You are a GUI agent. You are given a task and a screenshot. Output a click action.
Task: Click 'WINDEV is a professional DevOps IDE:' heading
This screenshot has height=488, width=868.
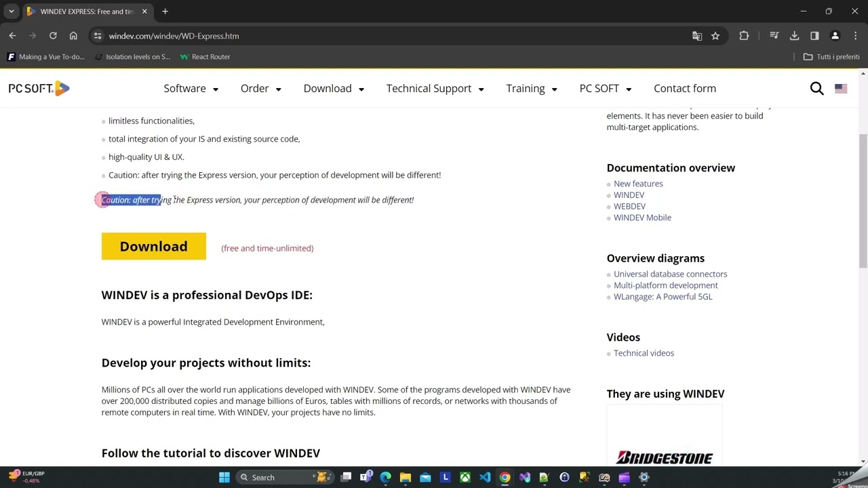click(207, 295)
